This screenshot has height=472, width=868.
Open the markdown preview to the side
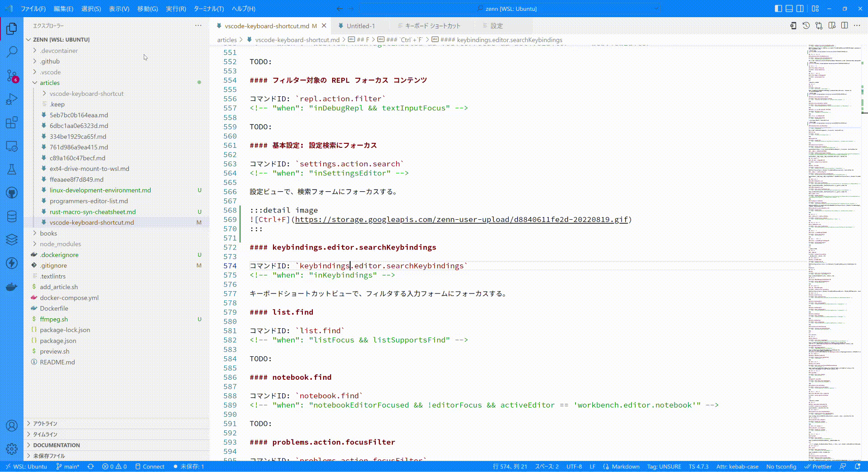(832, 26)
